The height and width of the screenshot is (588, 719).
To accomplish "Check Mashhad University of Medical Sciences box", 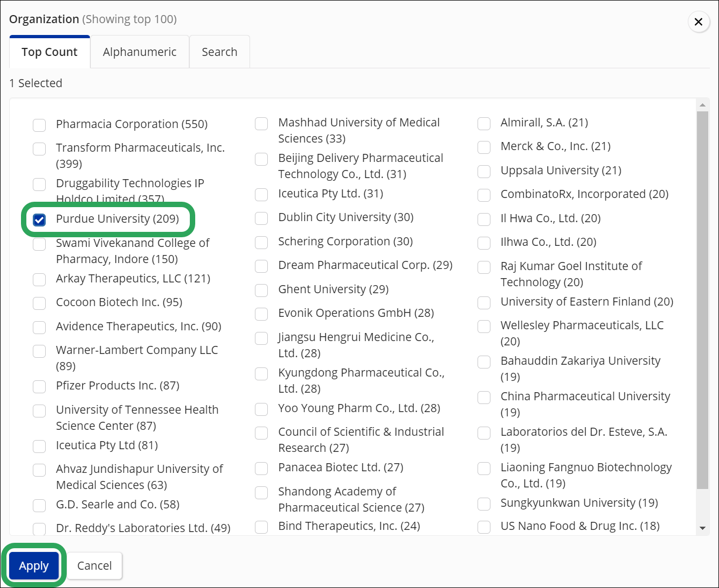I will pos(261,123).
